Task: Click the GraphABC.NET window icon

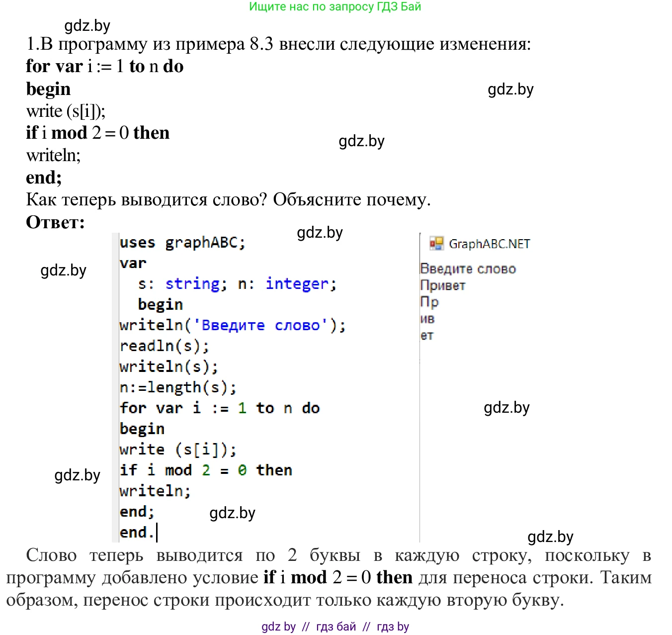Action: pyautogui.click(x=436, y=243)
